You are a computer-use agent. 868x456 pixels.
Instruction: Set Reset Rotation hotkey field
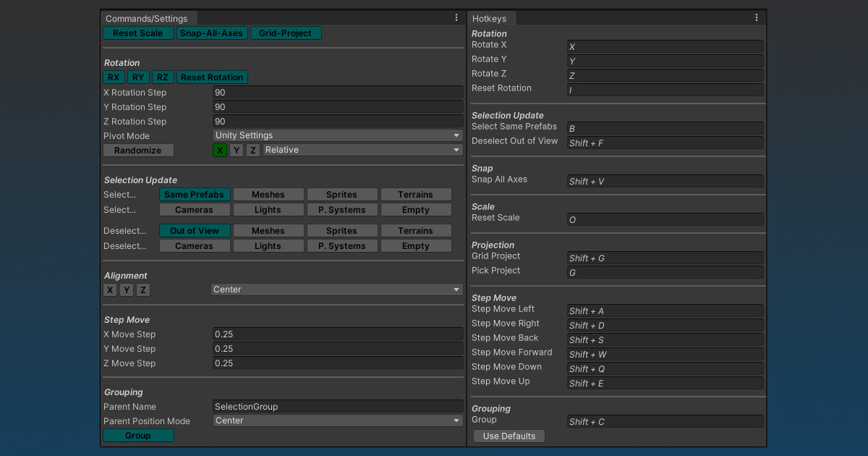click(665, 90)
